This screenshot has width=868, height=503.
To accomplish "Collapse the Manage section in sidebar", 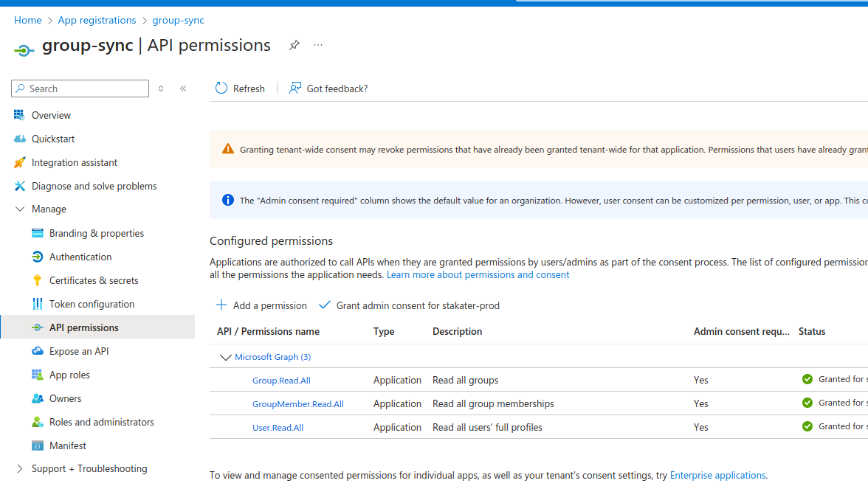I will tap(20, 209).
